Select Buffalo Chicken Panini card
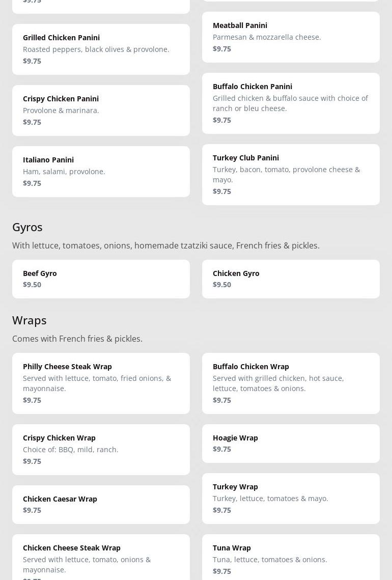Screen dimensions: 392x580 click(291, 103)
